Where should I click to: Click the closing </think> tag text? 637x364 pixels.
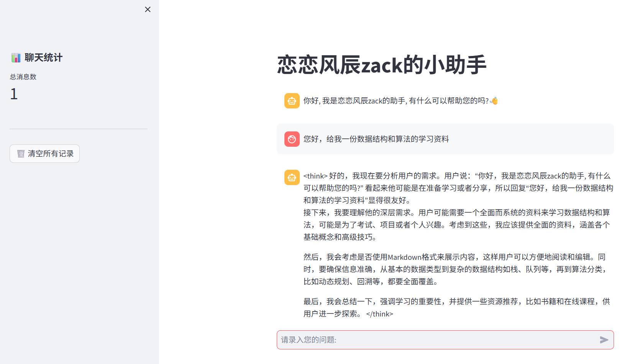[379, 314]
